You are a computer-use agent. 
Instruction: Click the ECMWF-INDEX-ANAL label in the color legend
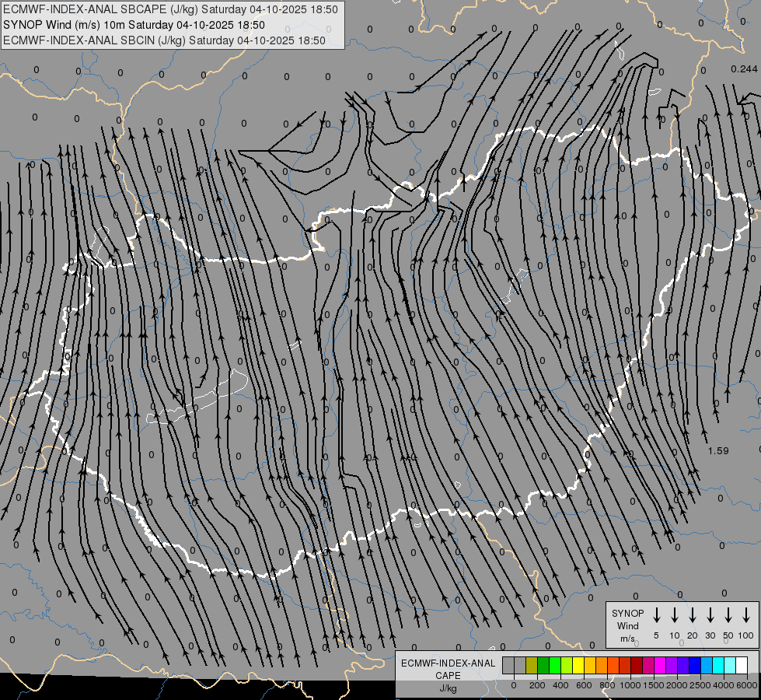[448, 663]
